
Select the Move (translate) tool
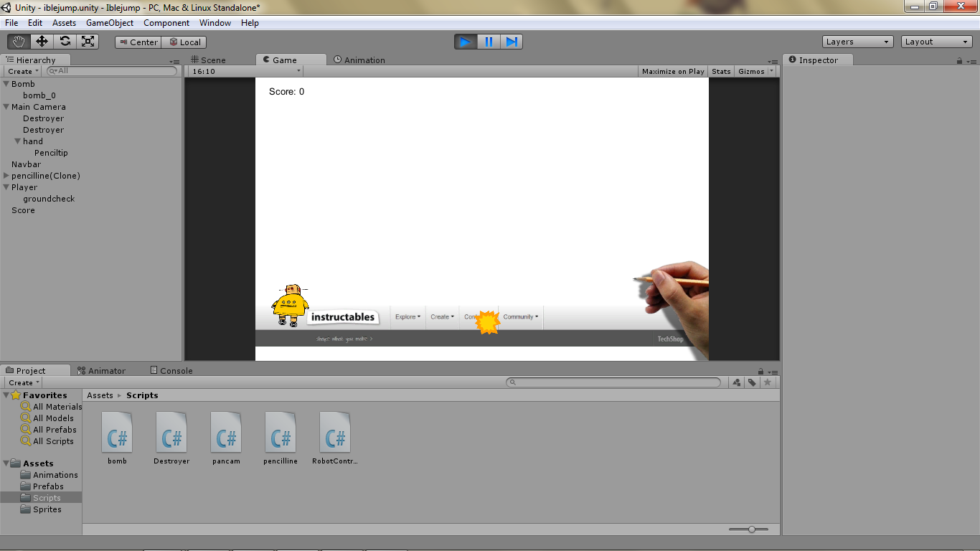tap(42, 42)
